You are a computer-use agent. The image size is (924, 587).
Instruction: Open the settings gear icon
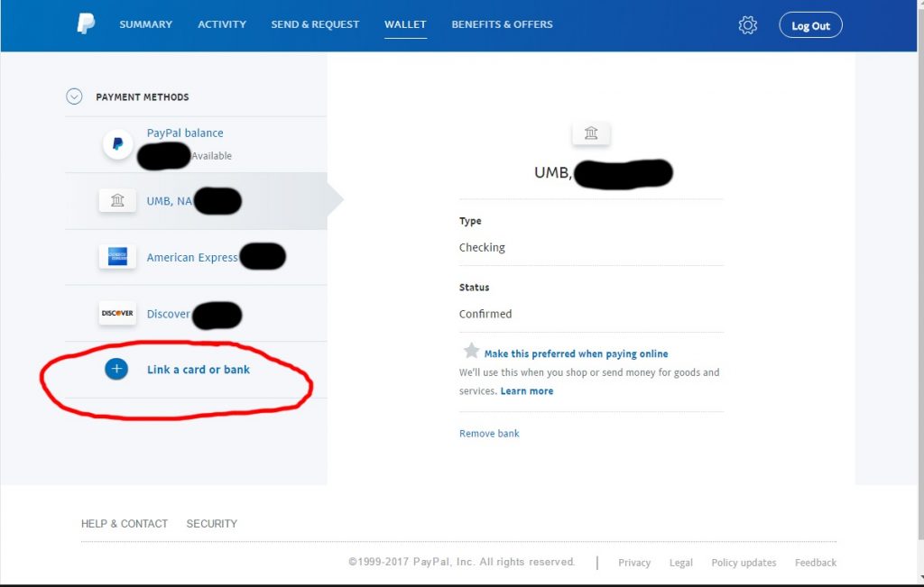747,24
